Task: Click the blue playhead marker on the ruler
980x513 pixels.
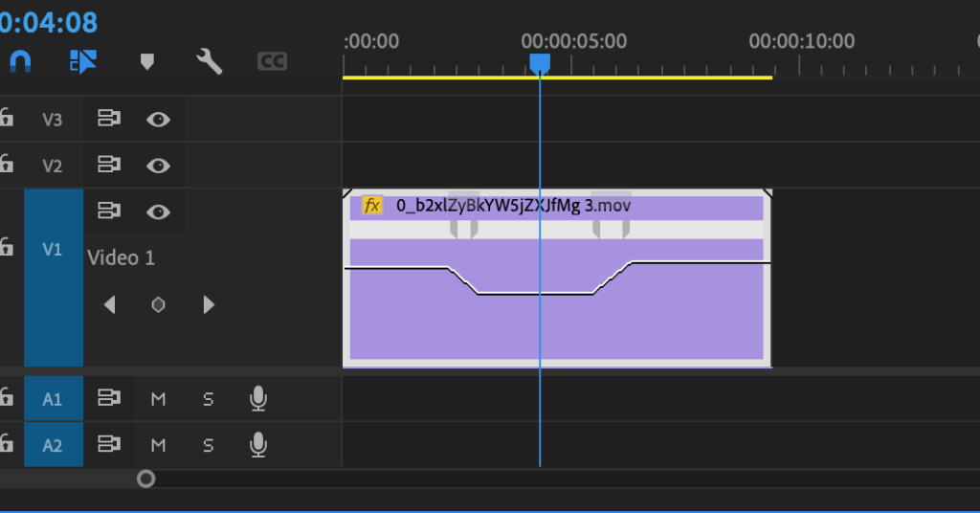Action: pos(540,62)
